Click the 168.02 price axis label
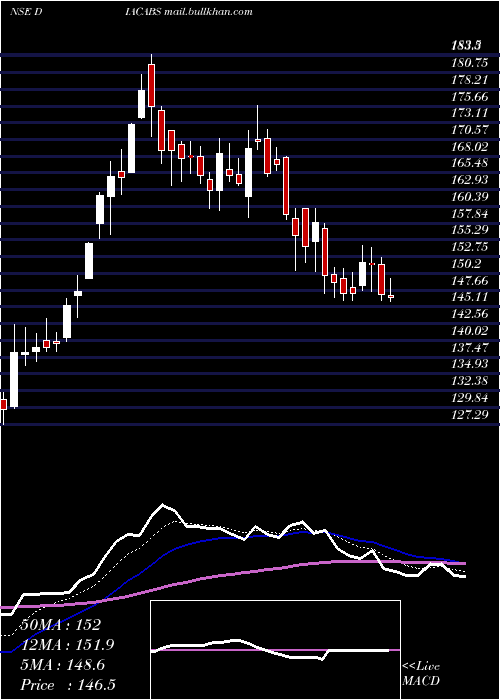 coord(470,147)
